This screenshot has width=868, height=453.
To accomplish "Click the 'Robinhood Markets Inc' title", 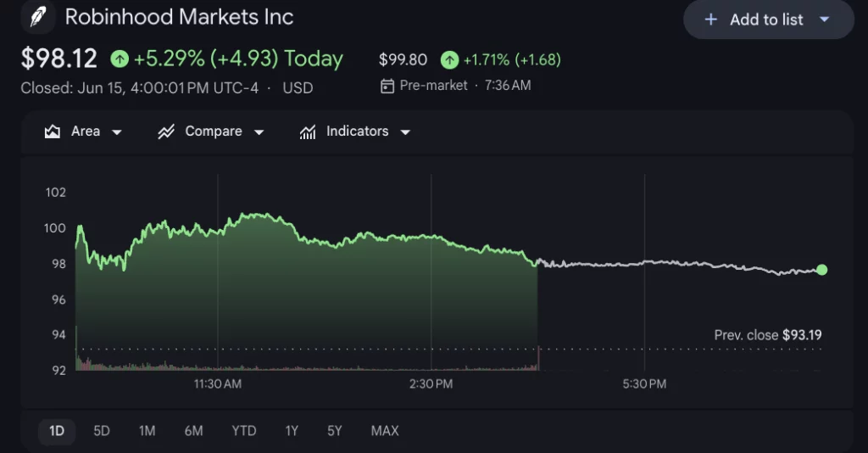I will 179,17.
